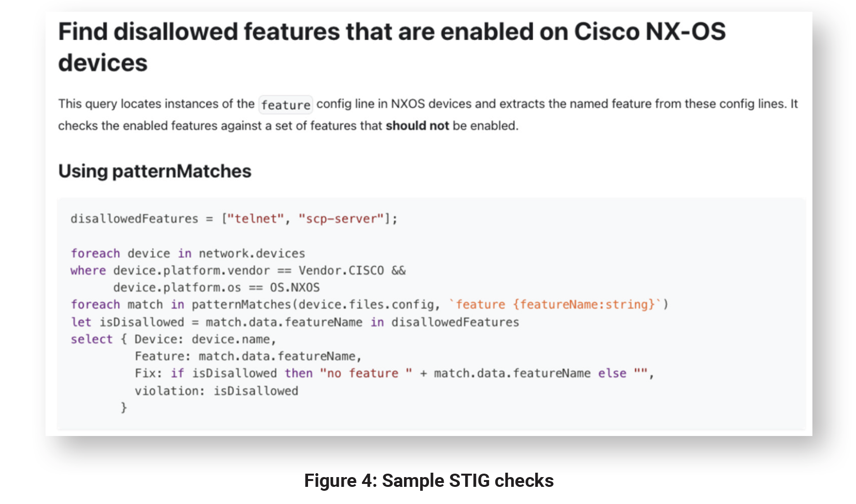The height and width of the screenshot is (504, 856).
Task: Click the 'disallowedFeatures' variable declaration at code start
Action: pos(134,219)
